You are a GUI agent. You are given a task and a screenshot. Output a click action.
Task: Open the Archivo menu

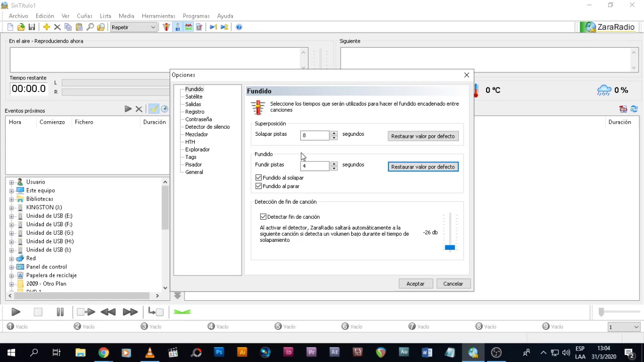click(x=19, y=16)
